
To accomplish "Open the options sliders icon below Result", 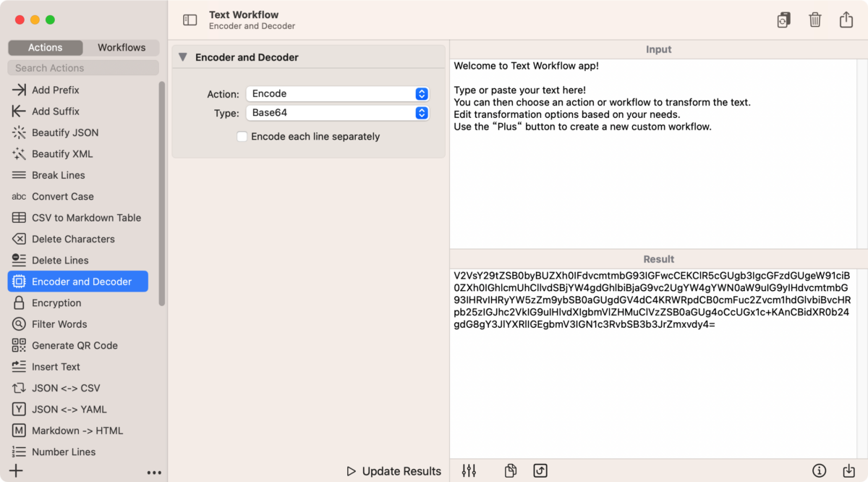I will pyautogui.click(x=469, y=471).
